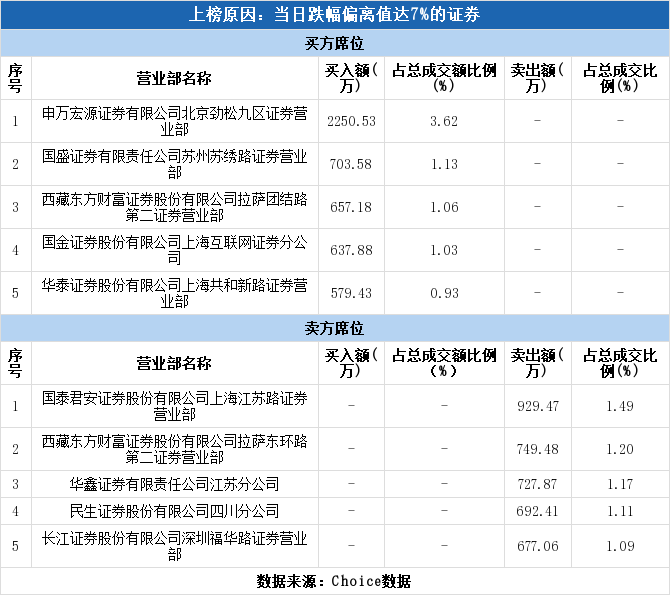Viewport: 670px width, 595px height.
Task: Select sell amount value 677.06
Action: [x=538, y=546]
